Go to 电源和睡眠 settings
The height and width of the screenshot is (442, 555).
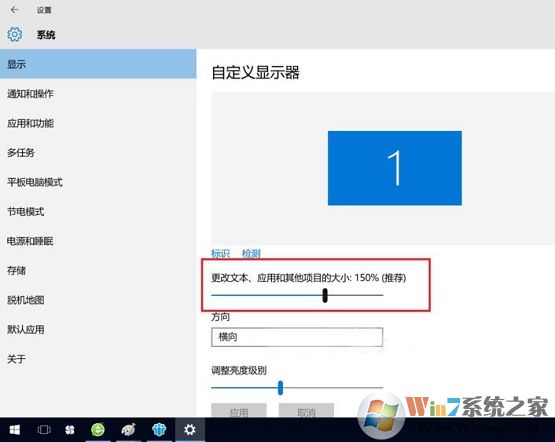click(98, 241)
